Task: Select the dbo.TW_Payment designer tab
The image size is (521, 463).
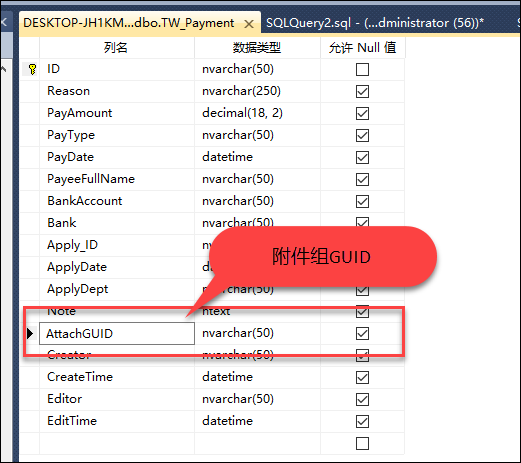Action: [129, 23]
